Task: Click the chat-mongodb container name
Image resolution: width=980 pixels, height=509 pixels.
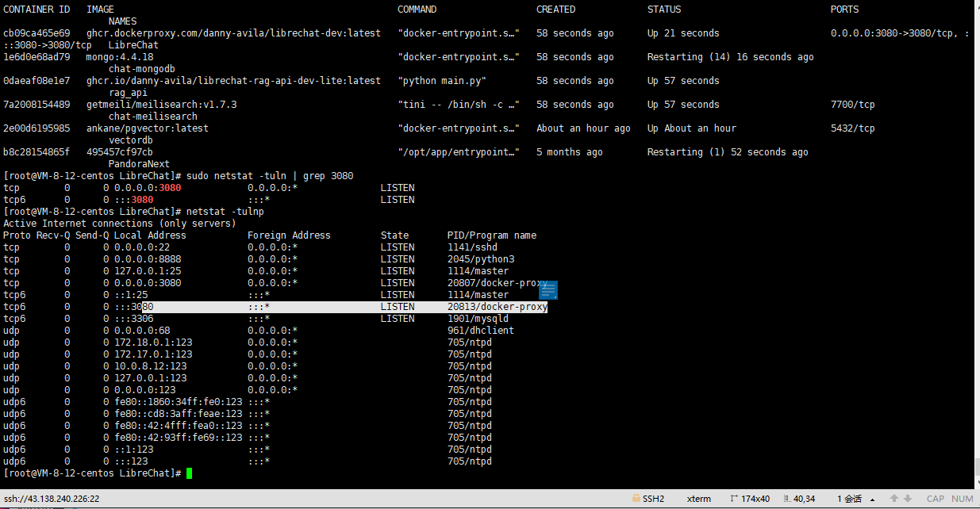Action: click(x=142, y=69)
